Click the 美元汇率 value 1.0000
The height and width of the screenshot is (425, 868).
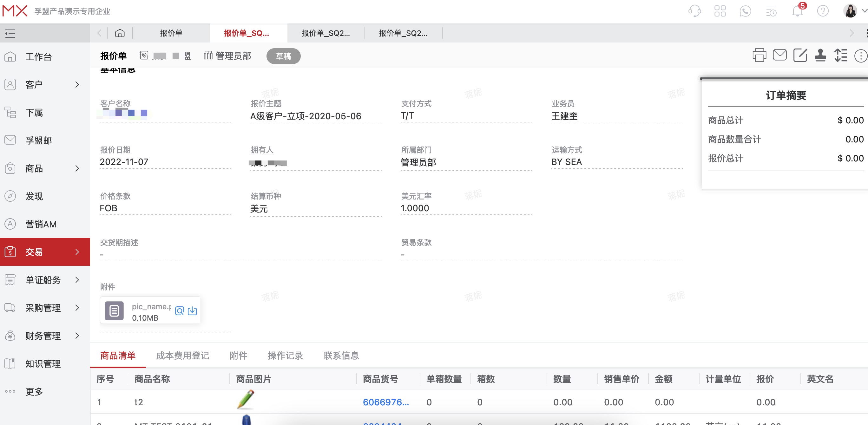click(415, 208)
